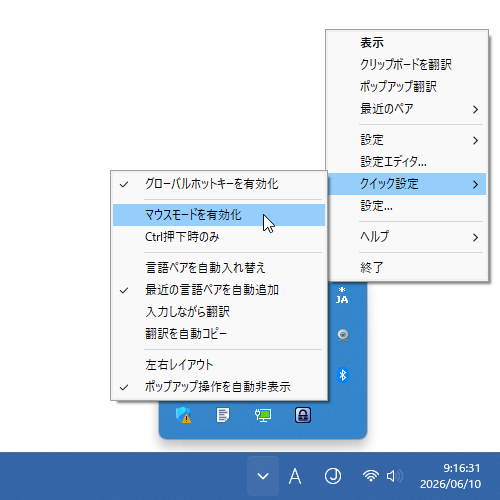Collapse the hidden icons chevron in taskbar
The width and height of the screenshot is (500, 500).
[263, 476]
